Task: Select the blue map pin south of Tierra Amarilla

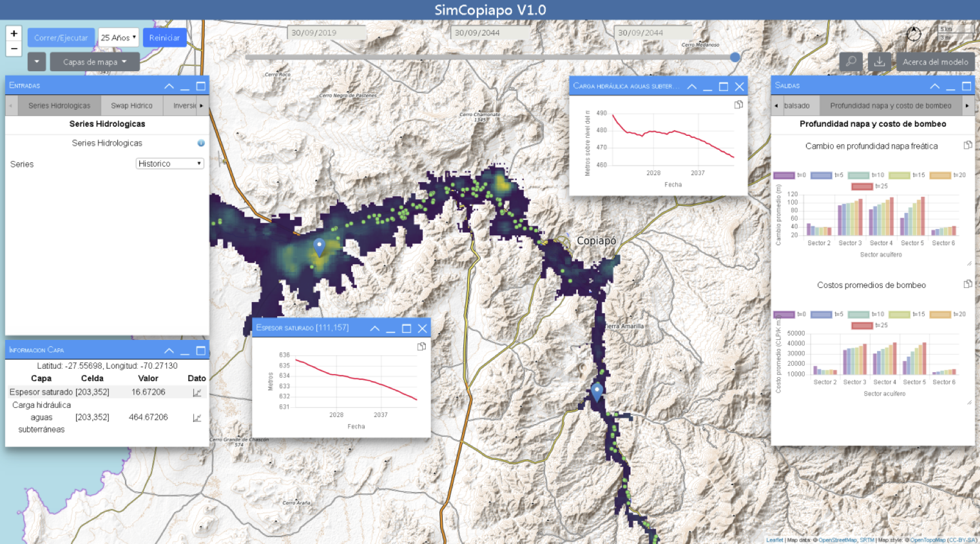Action: point(597,391)
